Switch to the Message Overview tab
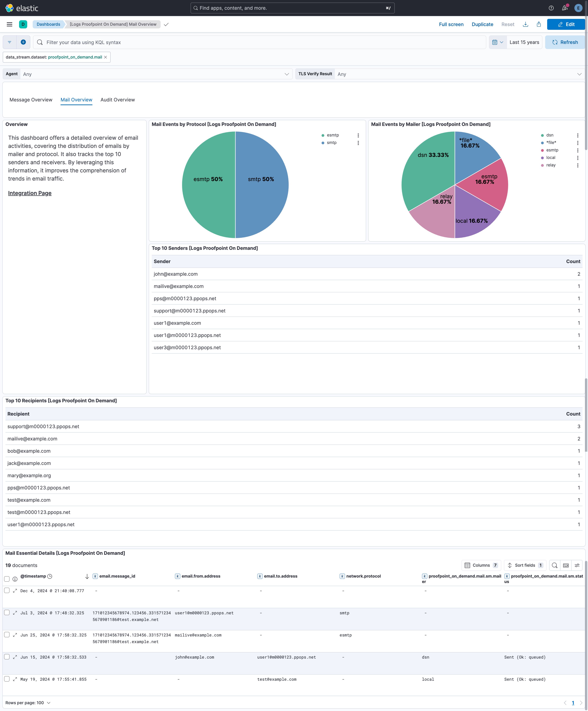 (x=31, y=100)
